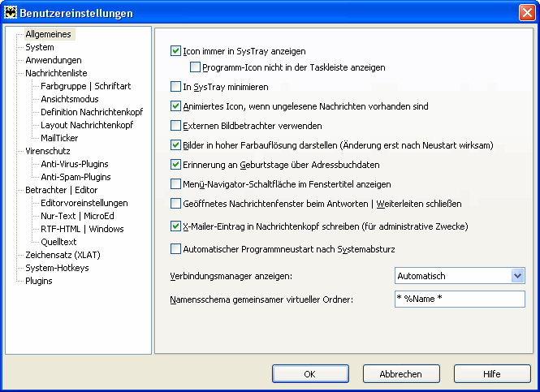Image resolution: width=540 pixels, height=392 pixels.
Task: Select 'Virenschutz' in the tree
Action: tap(48, 151)
